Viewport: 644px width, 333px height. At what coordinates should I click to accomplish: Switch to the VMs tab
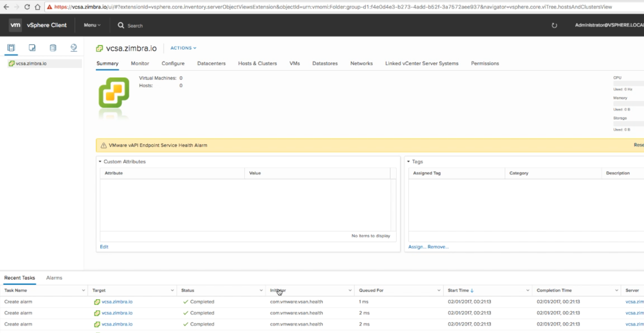pos(295,64)
